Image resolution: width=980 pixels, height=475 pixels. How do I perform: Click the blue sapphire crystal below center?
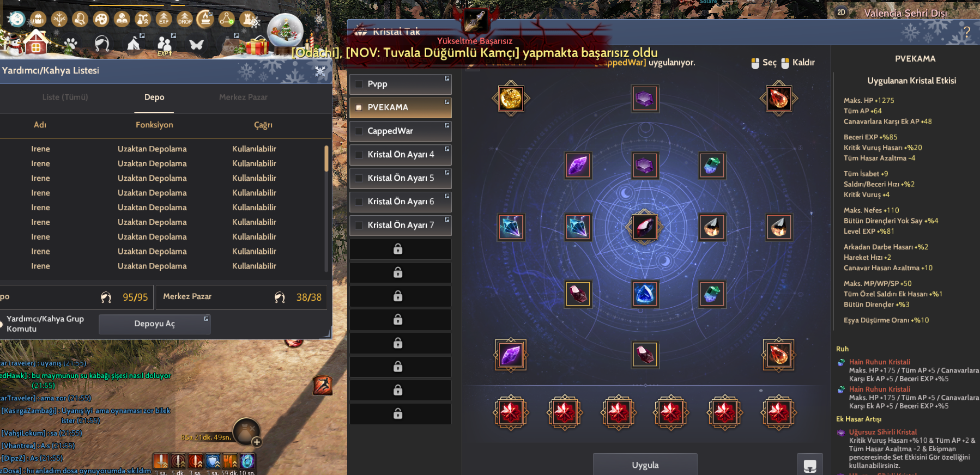tap(645, 294)
